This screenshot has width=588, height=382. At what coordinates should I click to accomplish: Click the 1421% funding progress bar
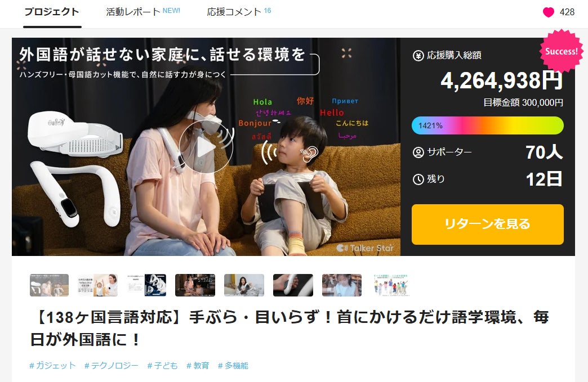(488, 125)
